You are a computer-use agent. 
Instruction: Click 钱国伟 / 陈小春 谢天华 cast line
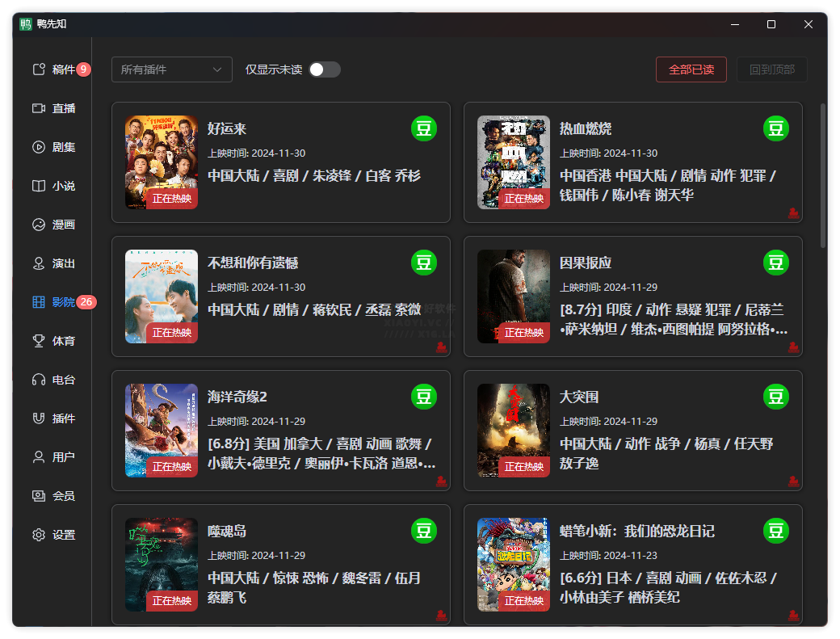627,195
